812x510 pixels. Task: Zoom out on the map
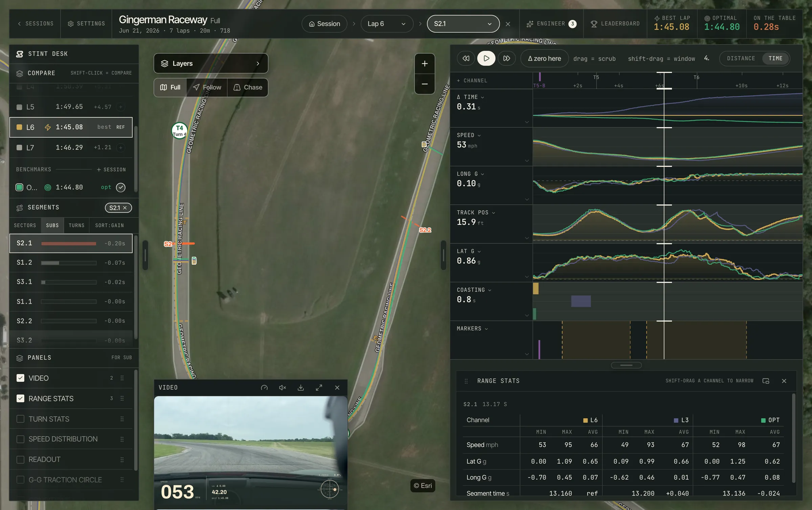pos(425,84)
